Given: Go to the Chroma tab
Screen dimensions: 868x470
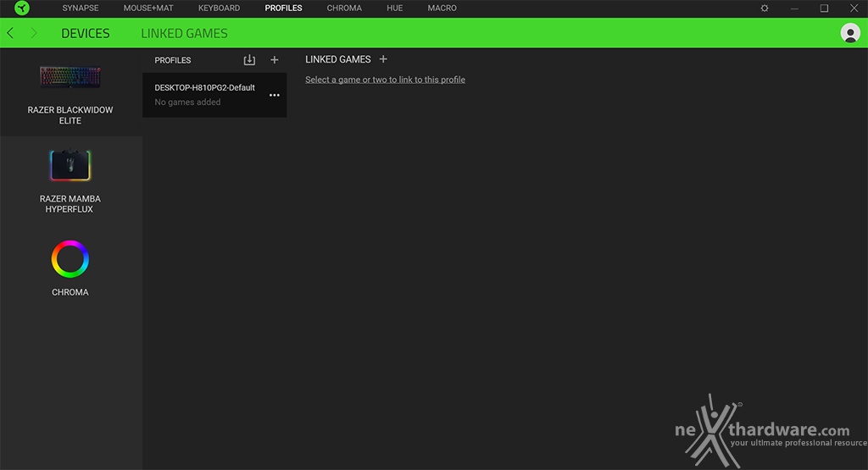Looking at the screenshot, I should tap(344, 8).
